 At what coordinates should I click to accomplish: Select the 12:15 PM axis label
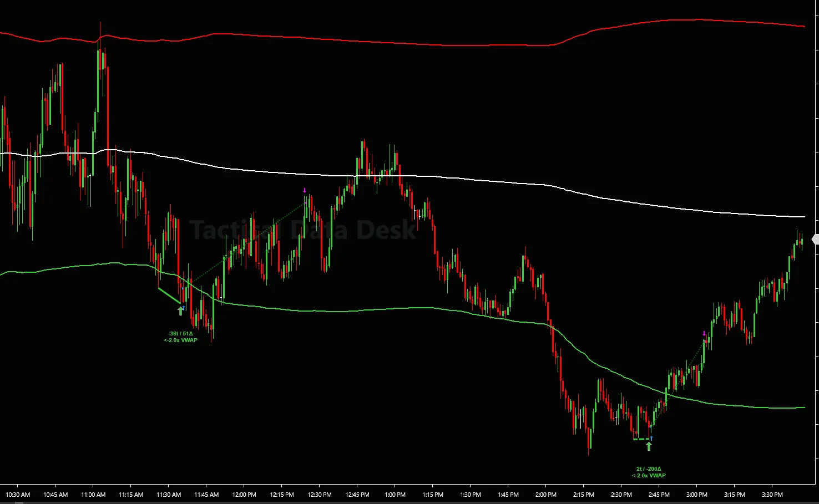(x=282, y=495)
